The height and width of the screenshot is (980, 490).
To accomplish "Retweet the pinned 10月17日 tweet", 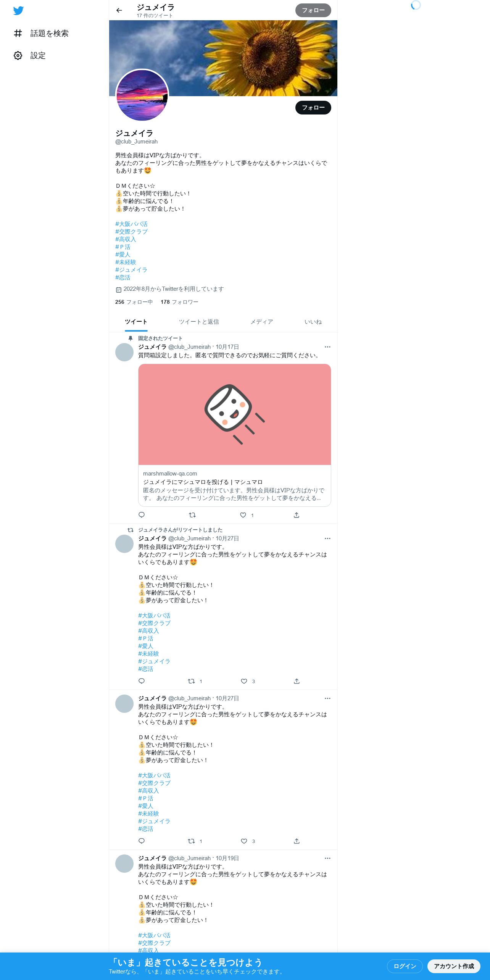I will pos(192,515).
